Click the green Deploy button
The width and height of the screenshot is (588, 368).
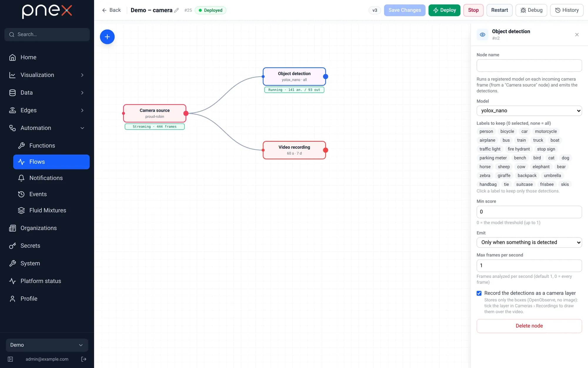[x=444, y=10]
